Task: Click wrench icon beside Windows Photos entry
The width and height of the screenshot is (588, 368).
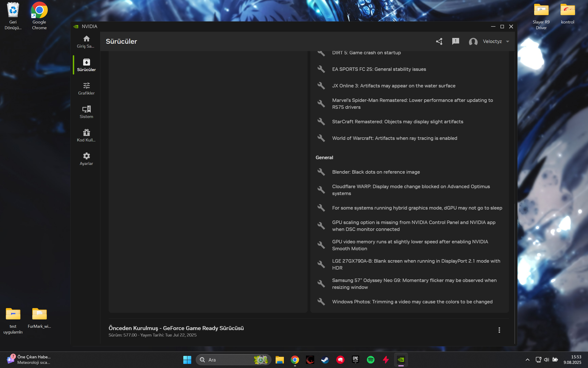Action: click(x=321, y=302)
